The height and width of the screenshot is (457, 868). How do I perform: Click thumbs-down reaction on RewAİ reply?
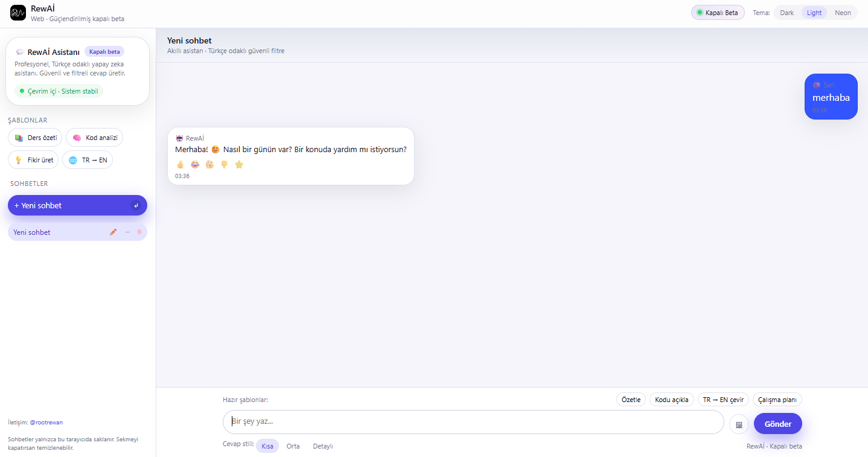pos(225,164)
